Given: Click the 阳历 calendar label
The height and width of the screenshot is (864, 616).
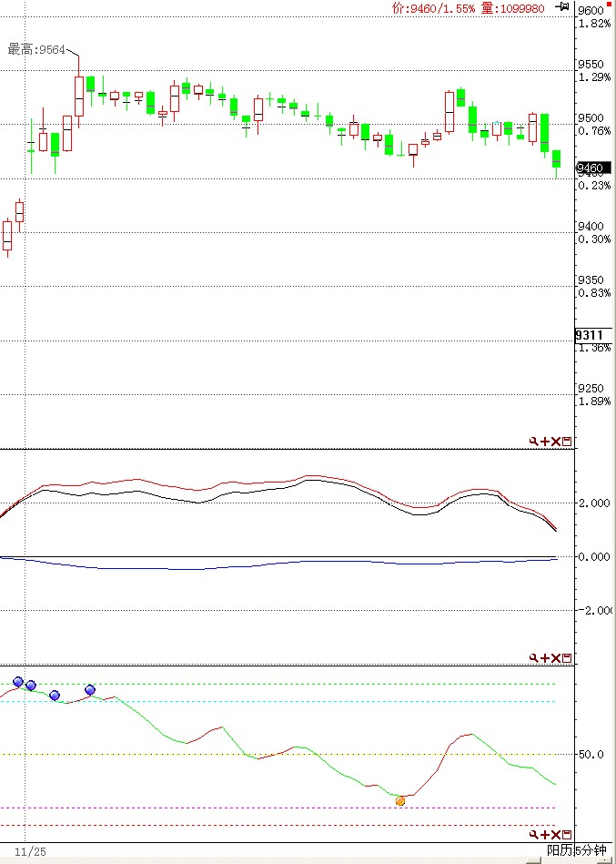Looking at the screenshot, I should (559, 851).
